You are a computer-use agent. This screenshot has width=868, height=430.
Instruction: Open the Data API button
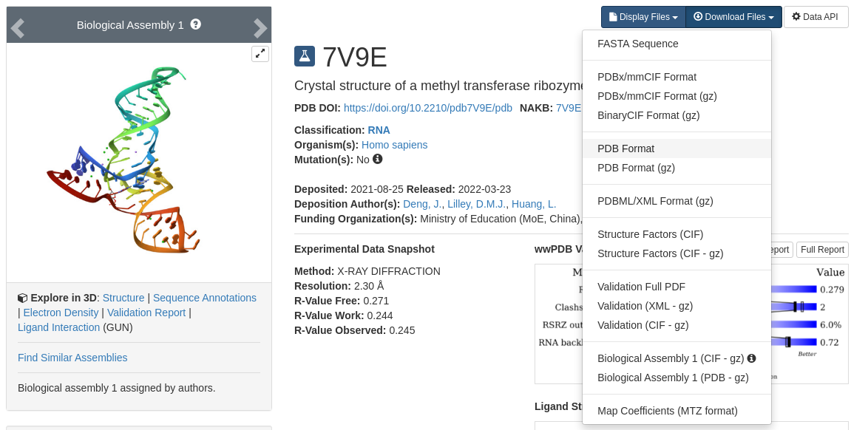coord(816,17)
